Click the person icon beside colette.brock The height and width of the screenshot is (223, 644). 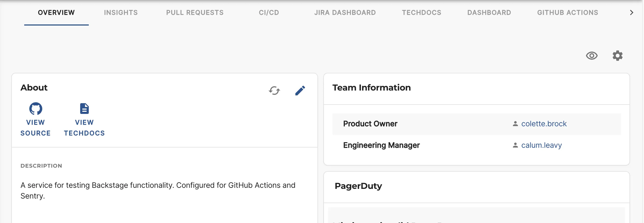(515, 124)
